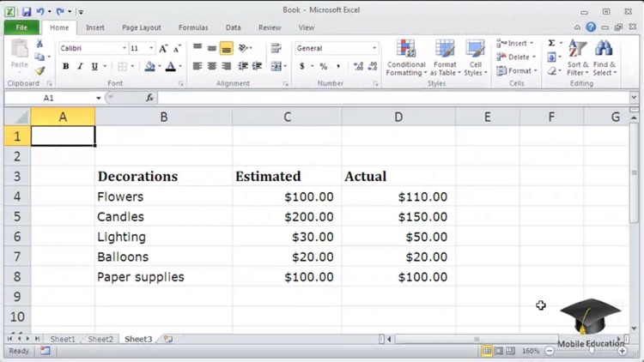Switch to the View tab
Viewport: 644px width, 362px height.
[x=307, y=27]
